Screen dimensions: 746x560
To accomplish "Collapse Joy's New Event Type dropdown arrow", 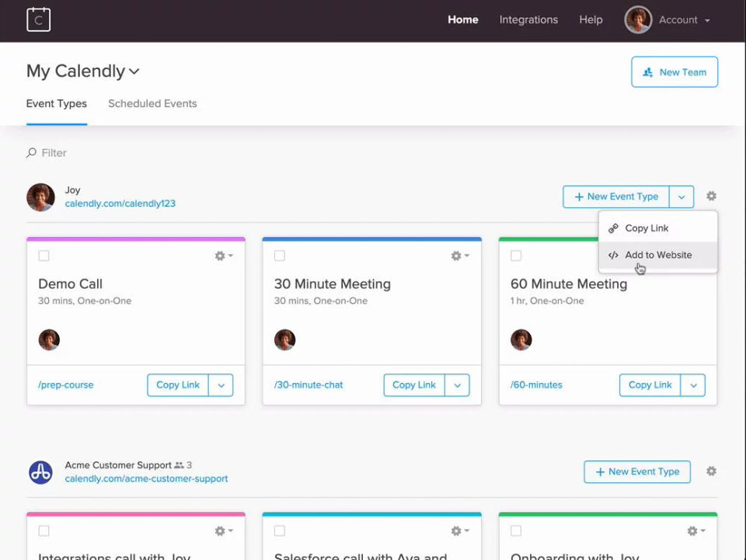I will 682,197.
